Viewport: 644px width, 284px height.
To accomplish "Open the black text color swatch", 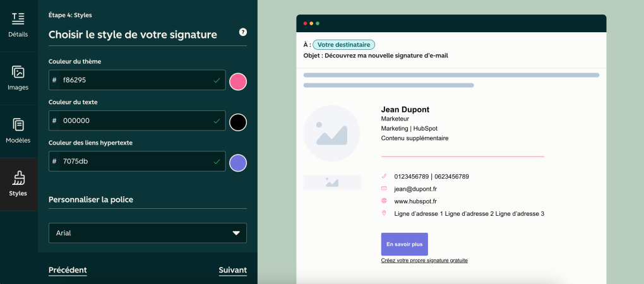I will (x=238, y=122).
